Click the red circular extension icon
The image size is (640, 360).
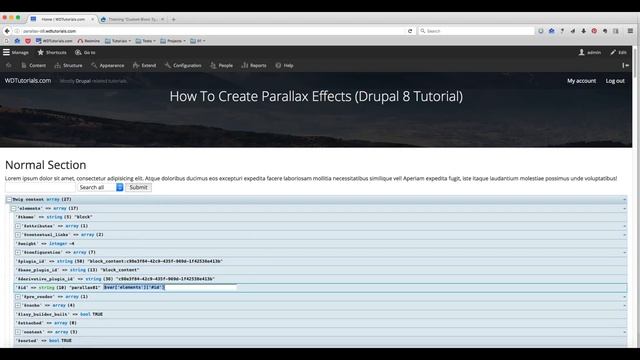[x=594, y=31]
